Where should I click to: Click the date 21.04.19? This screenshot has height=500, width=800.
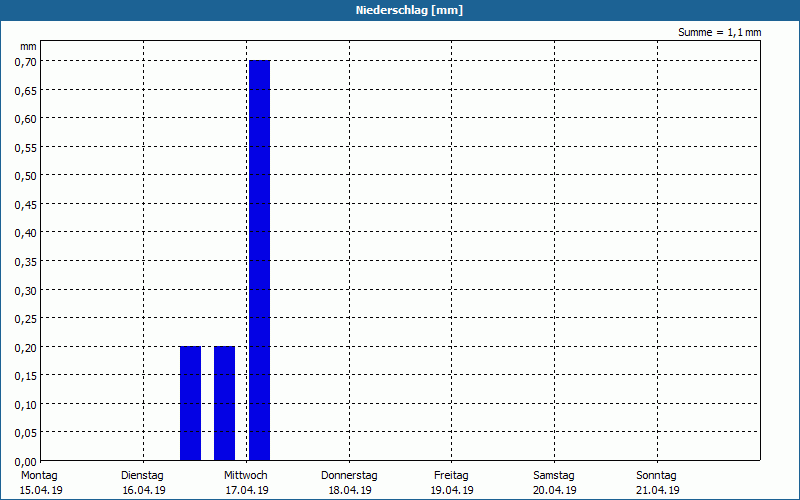658,490
